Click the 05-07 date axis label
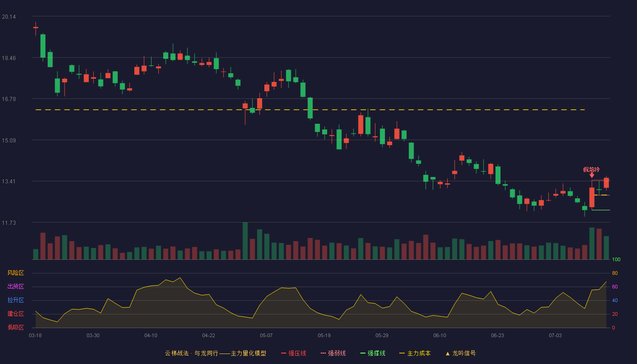The height and width of the screenshot is (364, 637). (266, 335)
